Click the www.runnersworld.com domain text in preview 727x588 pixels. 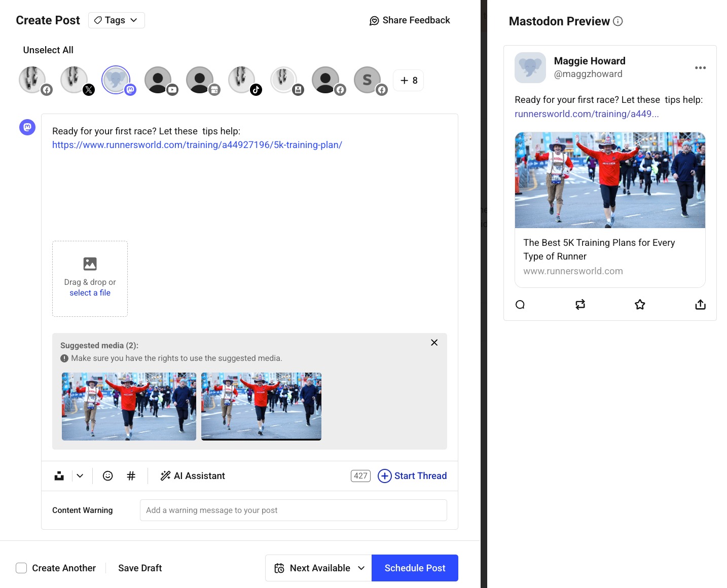(x=573, y=271)
